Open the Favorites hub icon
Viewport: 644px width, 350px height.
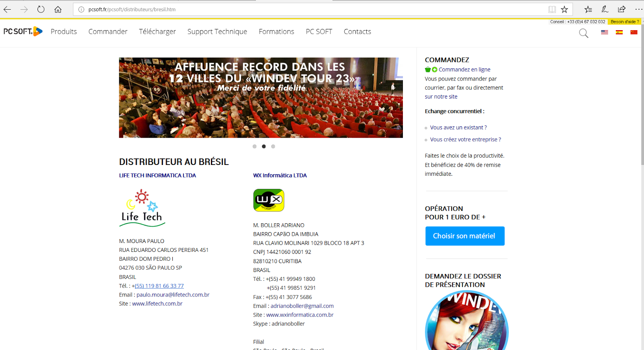point(588,9)
